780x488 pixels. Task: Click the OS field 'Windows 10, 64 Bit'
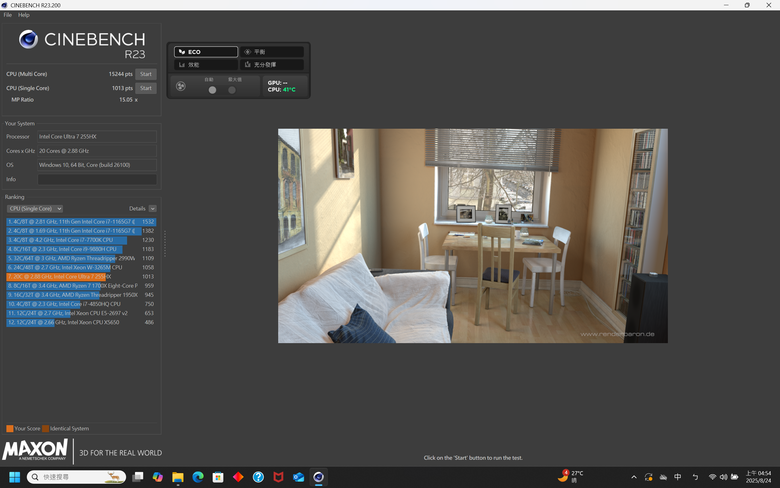click(x=97, y=165)
